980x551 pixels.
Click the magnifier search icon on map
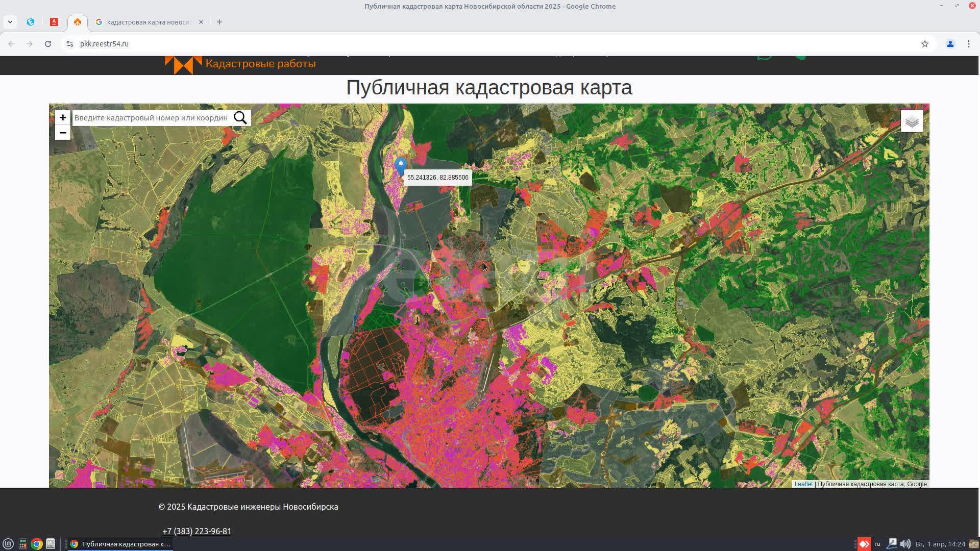[x=240, y=118]
